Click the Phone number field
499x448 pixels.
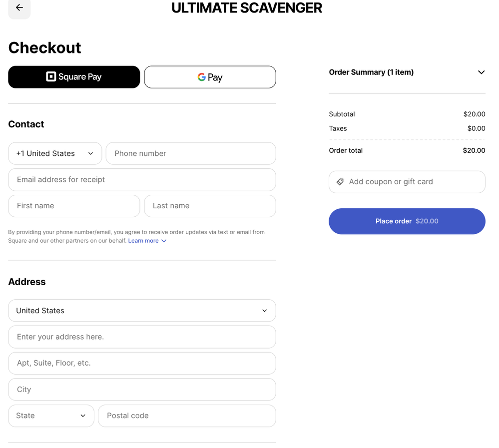coord(191,153)
